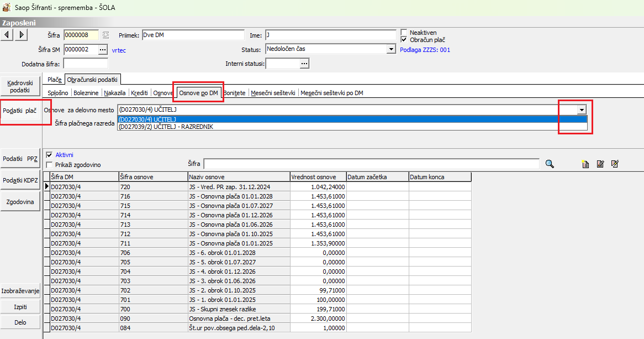Image resolution: width=644 pixels, height=339 pixels.
Task: Click the magnifier search icon beside Šifra field
Action: click(550, 164)
